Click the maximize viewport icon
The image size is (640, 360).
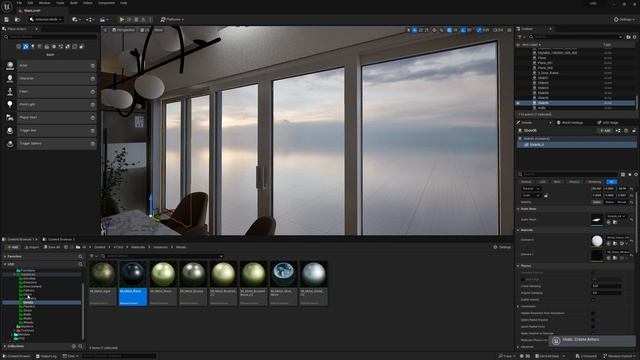[509, 30]
